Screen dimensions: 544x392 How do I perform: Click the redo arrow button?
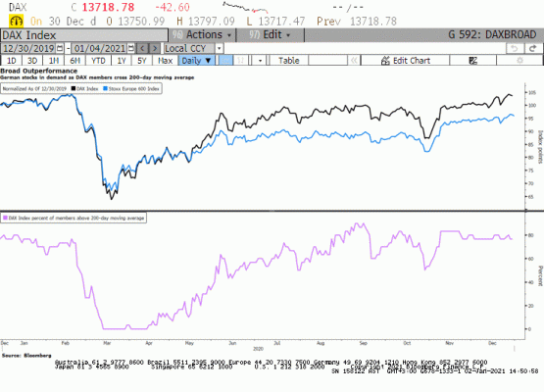pos(533,48)
